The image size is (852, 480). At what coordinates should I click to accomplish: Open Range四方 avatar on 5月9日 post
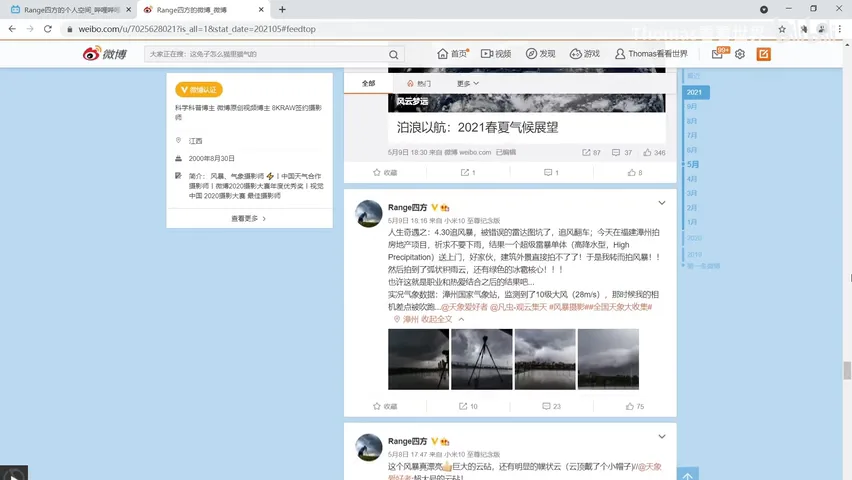tap(368, 213)
